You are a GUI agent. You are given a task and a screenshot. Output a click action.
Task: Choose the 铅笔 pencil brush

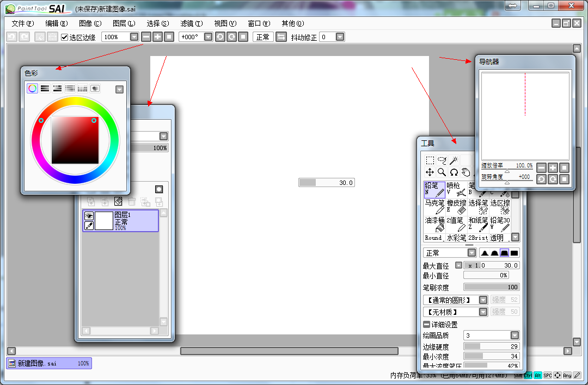pyautogui.click(x=434, y=189)
